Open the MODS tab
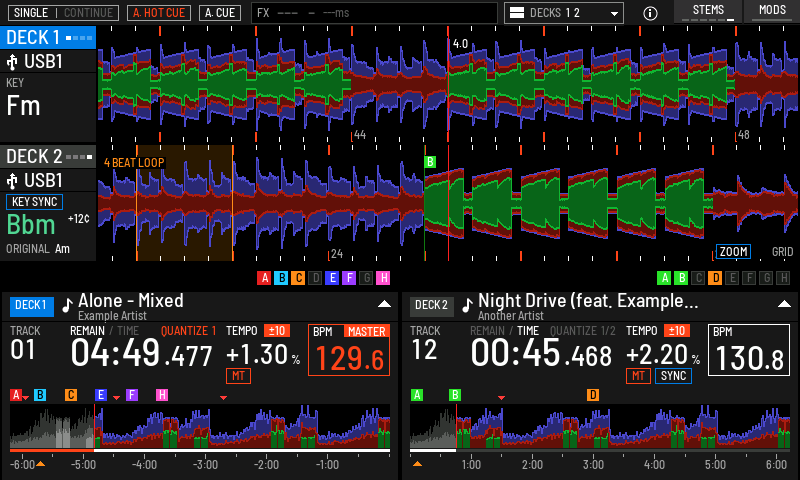The width and height of the screenshot is (800, 480). click(x=772, y=11)
